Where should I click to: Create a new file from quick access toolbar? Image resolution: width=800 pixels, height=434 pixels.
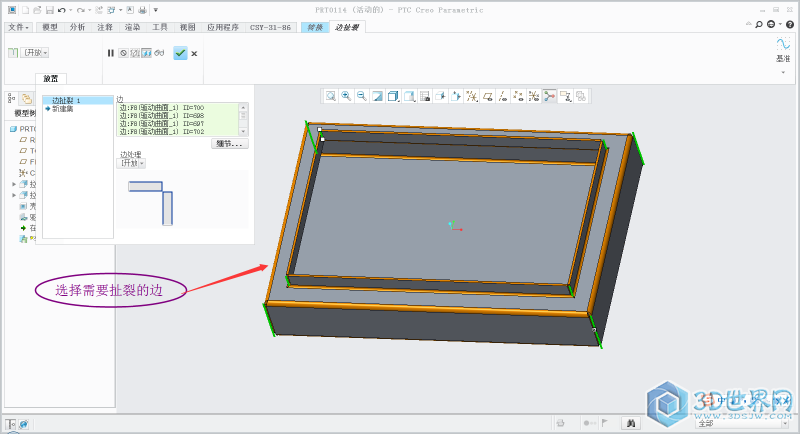tap(26, 10)
